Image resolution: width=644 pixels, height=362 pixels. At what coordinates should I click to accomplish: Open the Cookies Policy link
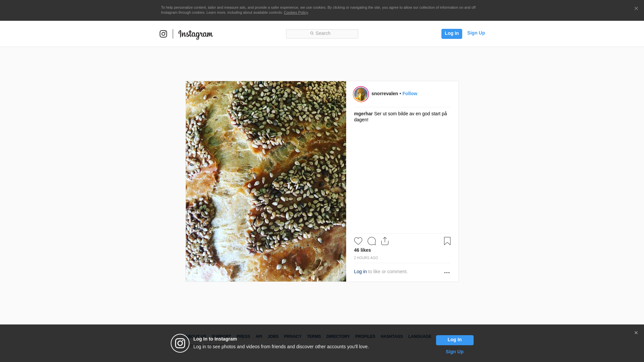click(296, 12)
